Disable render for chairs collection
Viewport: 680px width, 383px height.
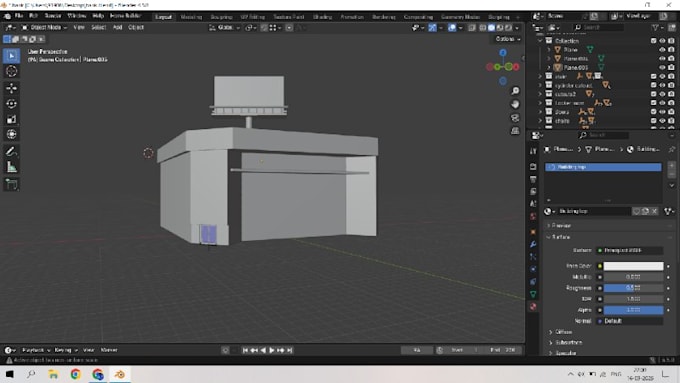(671, 121)
